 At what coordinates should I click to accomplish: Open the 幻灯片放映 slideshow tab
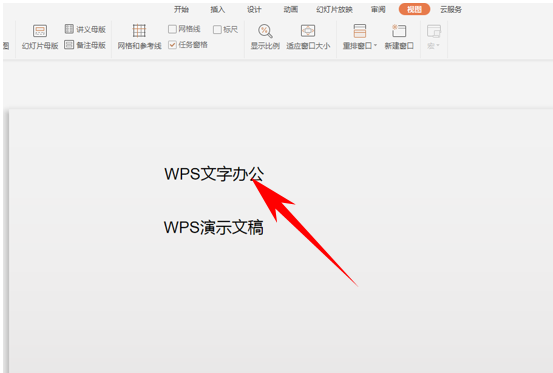click(x=334, y=10)
